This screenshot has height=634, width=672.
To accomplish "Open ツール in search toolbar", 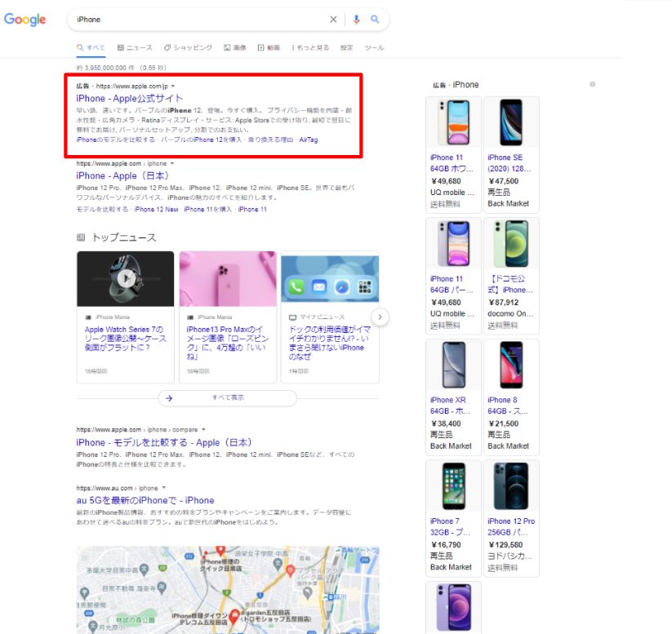I will click(374, 47).
